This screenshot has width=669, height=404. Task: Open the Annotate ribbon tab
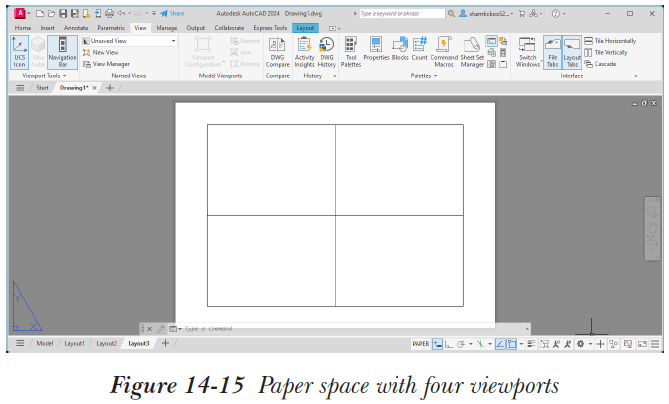pos(76,28)
